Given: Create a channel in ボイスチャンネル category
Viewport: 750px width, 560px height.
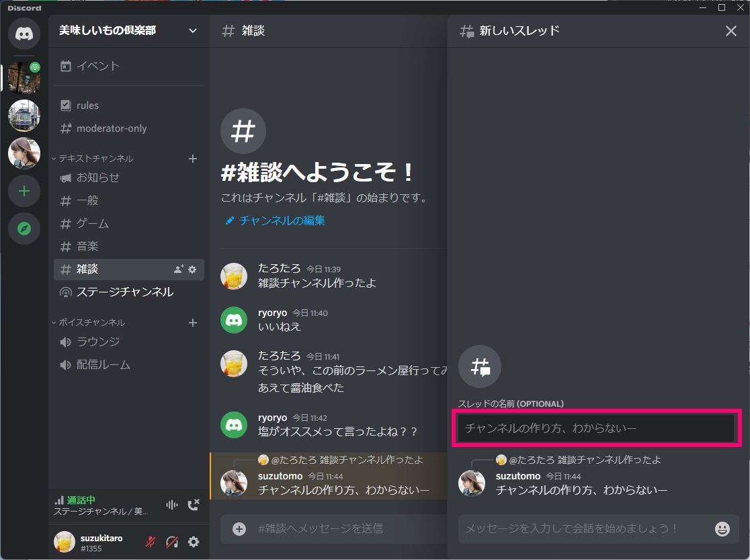Looking at the screenshot, I should (193, 323).
